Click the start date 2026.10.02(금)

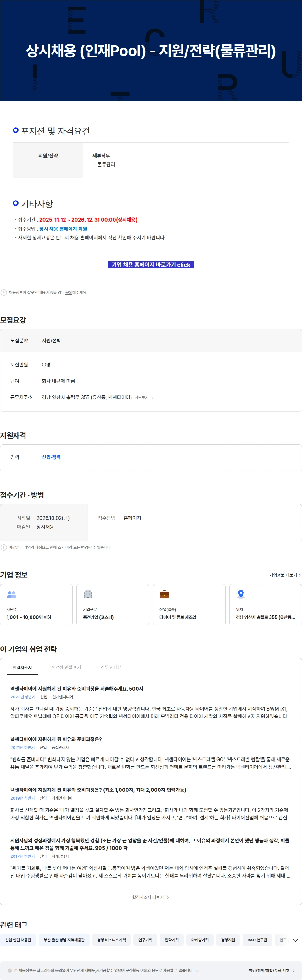tap(53, 518)
